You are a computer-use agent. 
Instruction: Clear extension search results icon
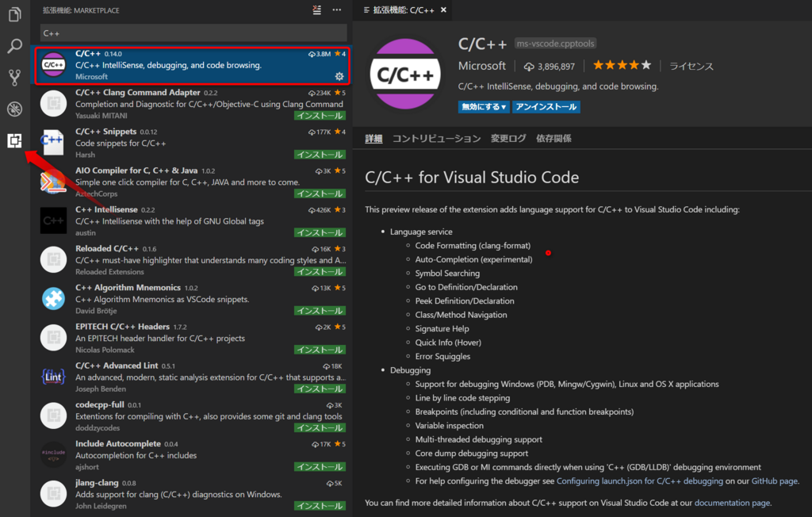click(x=317, y=10)
